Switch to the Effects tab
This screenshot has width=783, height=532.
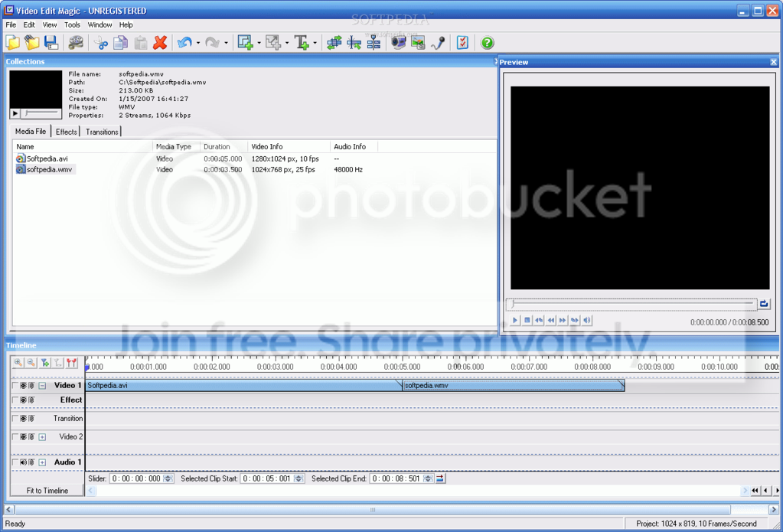[x=67, y=132]
